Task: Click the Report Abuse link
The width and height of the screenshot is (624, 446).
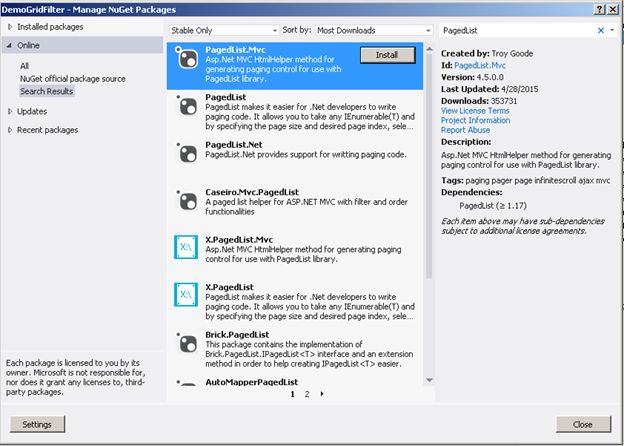Action: point(465,130)
